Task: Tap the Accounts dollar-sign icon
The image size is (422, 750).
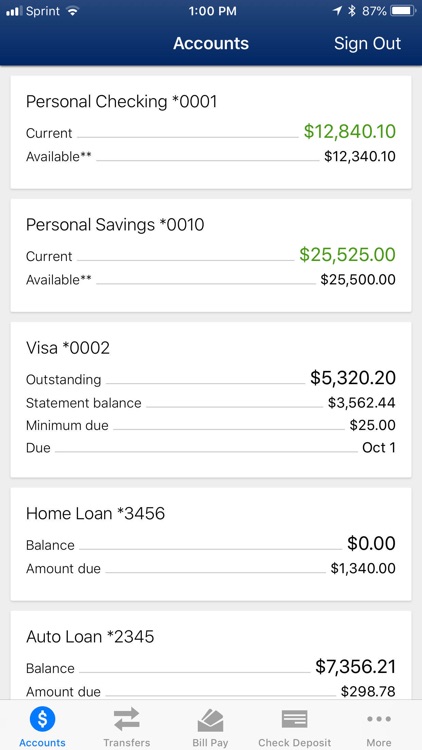Action: pos(42,719)
